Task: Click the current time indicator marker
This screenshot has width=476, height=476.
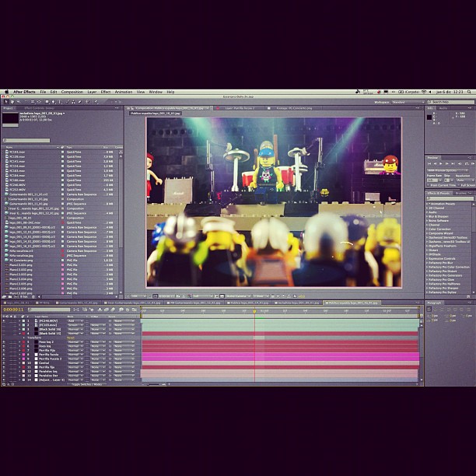Action: (254, 311)
